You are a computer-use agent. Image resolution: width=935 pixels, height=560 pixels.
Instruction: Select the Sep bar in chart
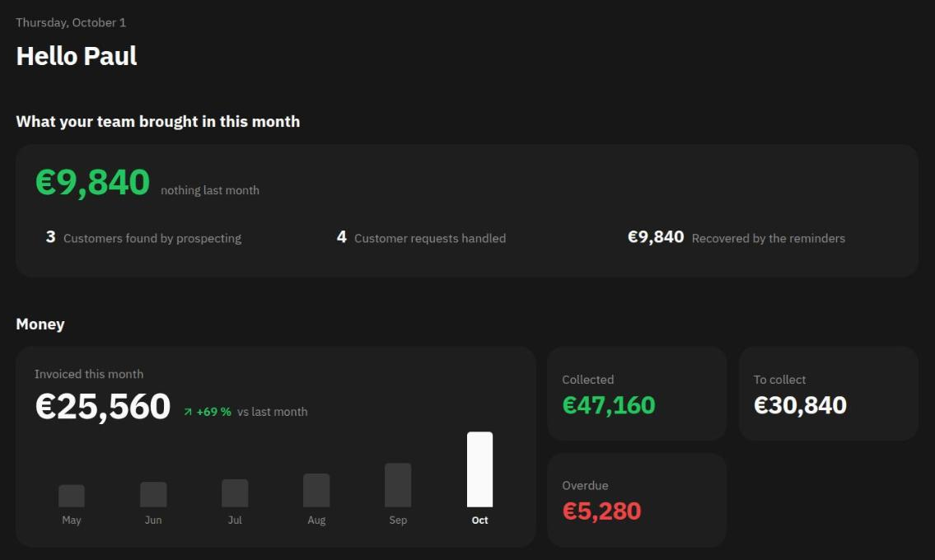coord(398,485)
